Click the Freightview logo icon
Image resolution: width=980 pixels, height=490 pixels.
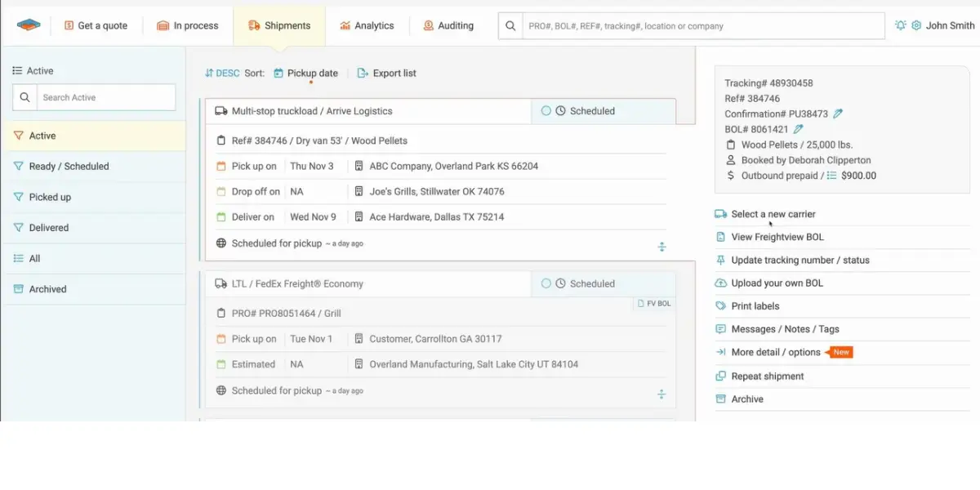(x=29, y=25)
